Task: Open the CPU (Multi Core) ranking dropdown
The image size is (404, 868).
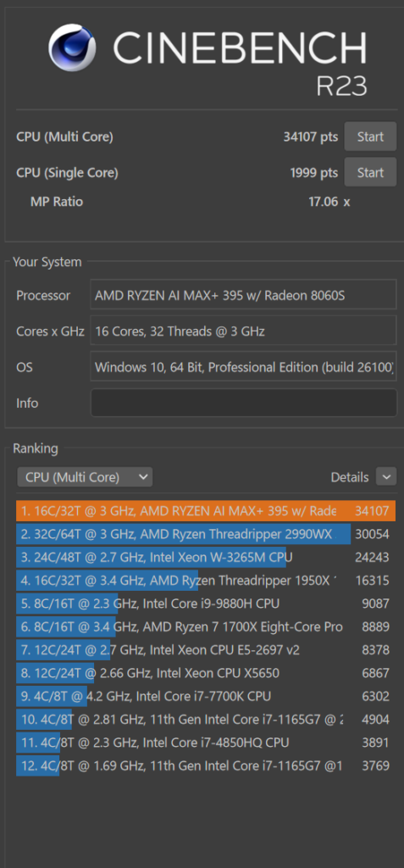Action: point(85,476)
